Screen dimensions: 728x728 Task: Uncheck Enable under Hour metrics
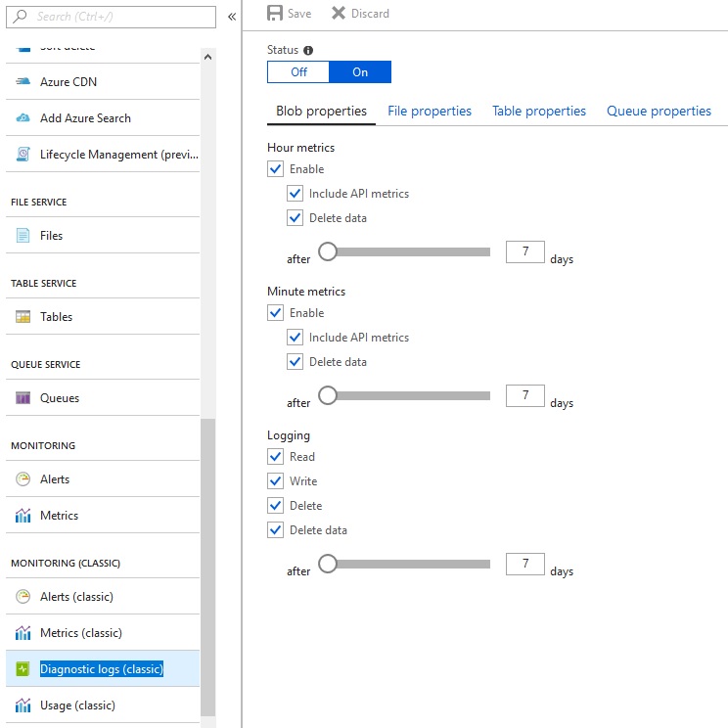point(275,168)
